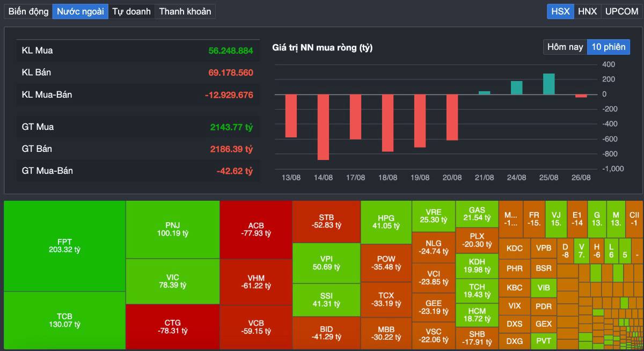Click the 20/08 red bar in chart

pos(452,118)
